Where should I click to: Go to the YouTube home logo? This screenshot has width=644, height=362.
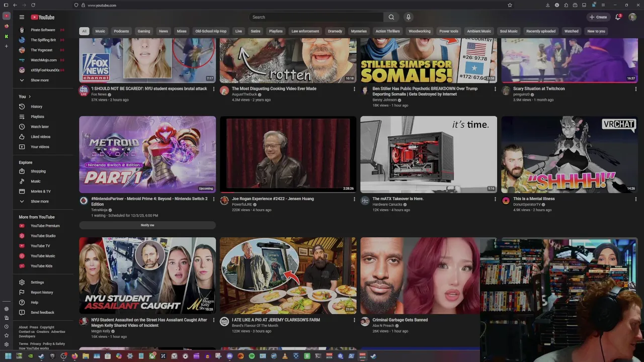point(43,17)
